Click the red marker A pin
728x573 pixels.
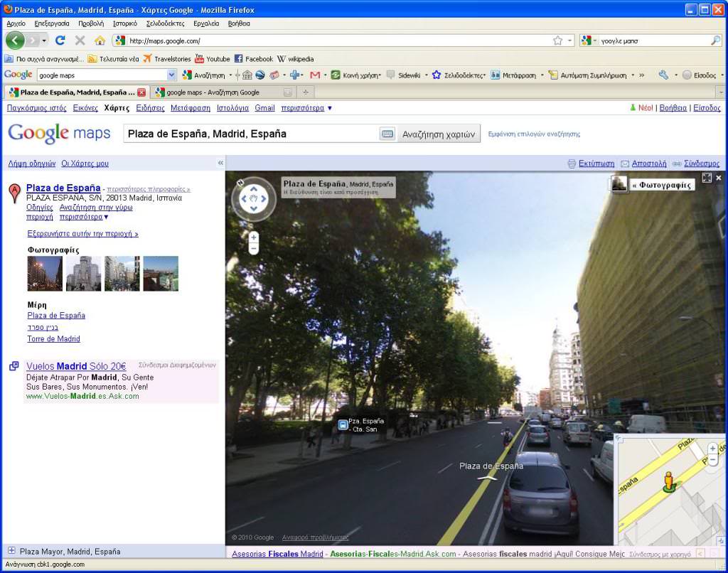coord(15,193)
